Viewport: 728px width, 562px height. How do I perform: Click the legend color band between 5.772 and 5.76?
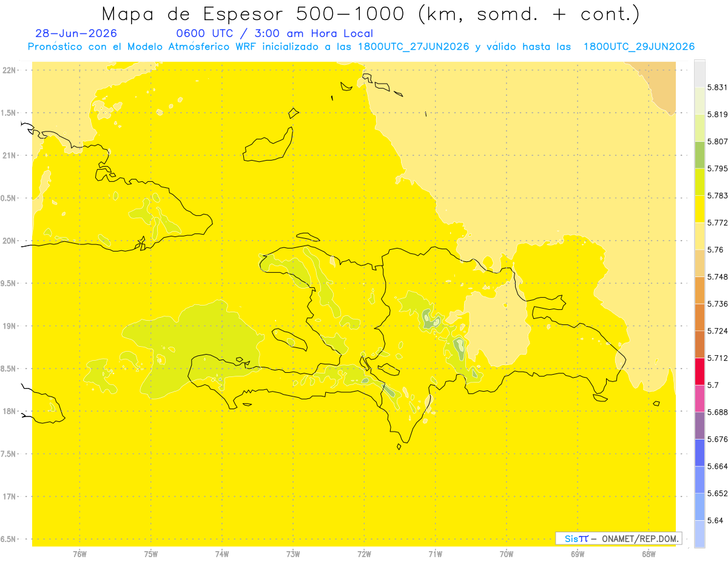[x=699, y=236]
